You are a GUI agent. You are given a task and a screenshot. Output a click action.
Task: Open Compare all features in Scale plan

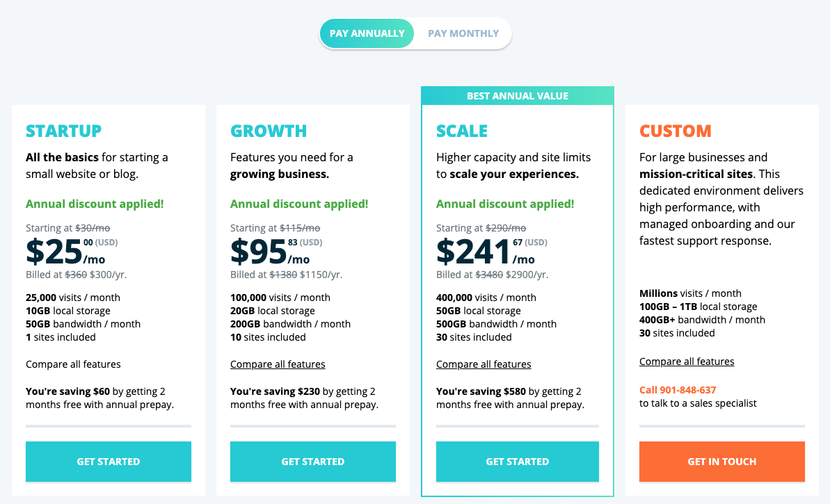[x=484, y=364]
